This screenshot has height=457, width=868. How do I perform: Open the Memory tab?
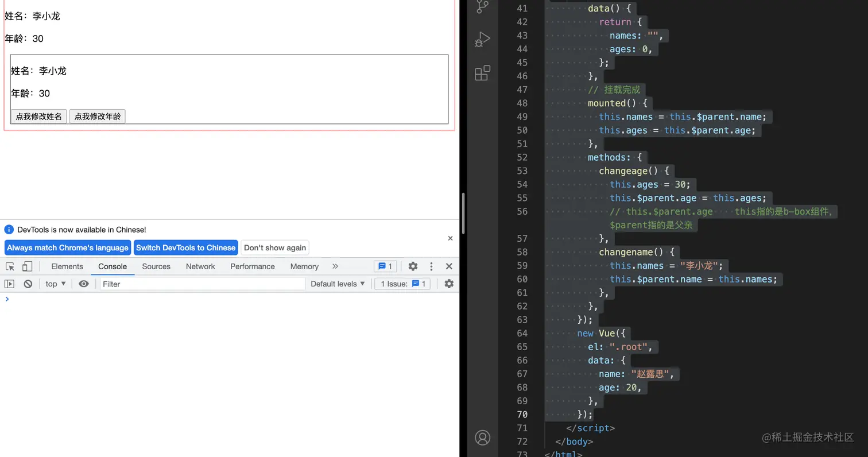tap(304, 266)
